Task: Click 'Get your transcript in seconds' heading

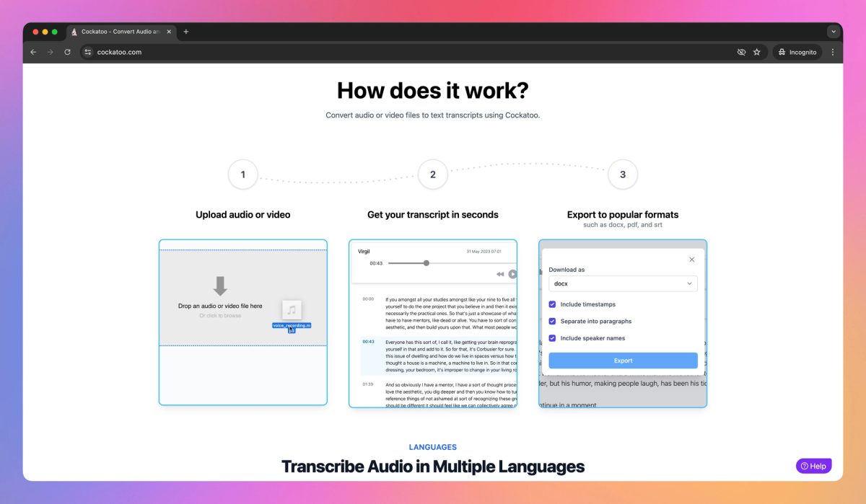Action: click(x=433, y=215)
